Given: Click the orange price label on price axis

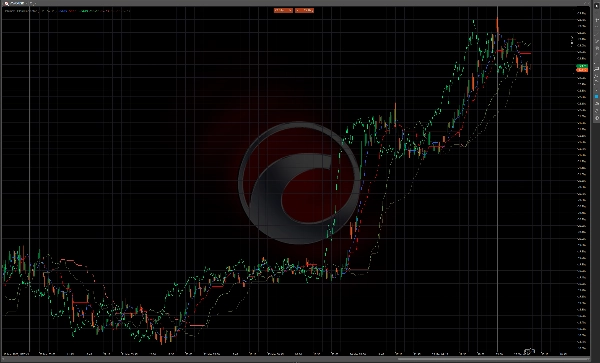Looking at the screenshot, I should pos(582,70).
